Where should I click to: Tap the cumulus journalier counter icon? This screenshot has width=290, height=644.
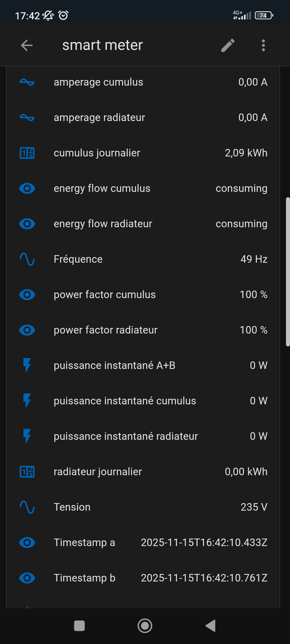coord(27,153)
